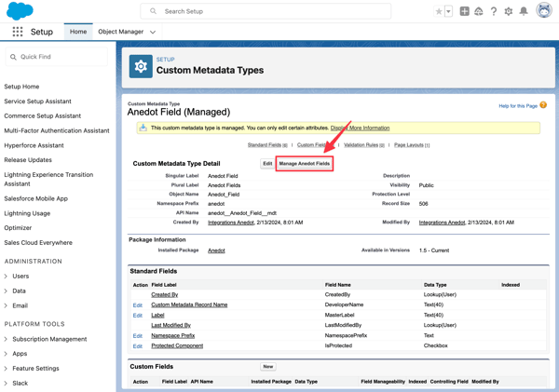Open Integrations Anedot link under Modified By
Screen dimensions: 559x392
[442, 223]
